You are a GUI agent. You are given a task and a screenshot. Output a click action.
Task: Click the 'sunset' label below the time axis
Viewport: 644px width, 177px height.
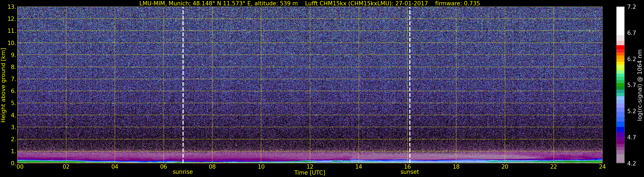[x=410, y=172]
